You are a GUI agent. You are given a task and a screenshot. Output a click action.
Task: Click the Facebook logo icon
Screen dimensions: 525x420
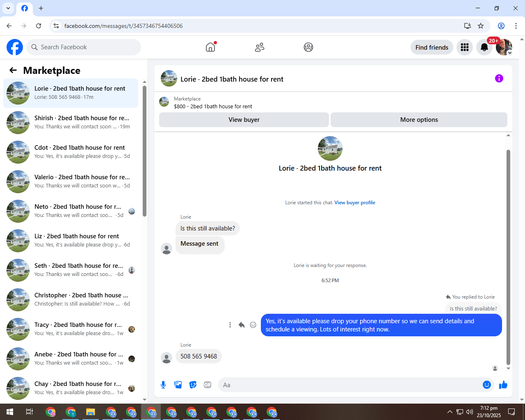click(x=15, y=47)
